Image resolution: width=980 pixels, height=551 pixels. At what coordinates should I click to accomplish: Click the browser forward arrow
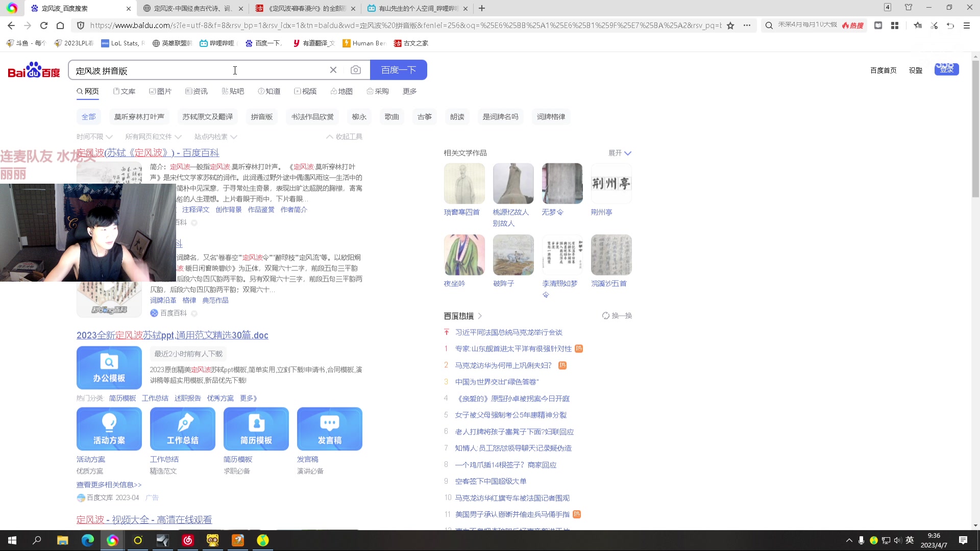(x=28, y=26)
